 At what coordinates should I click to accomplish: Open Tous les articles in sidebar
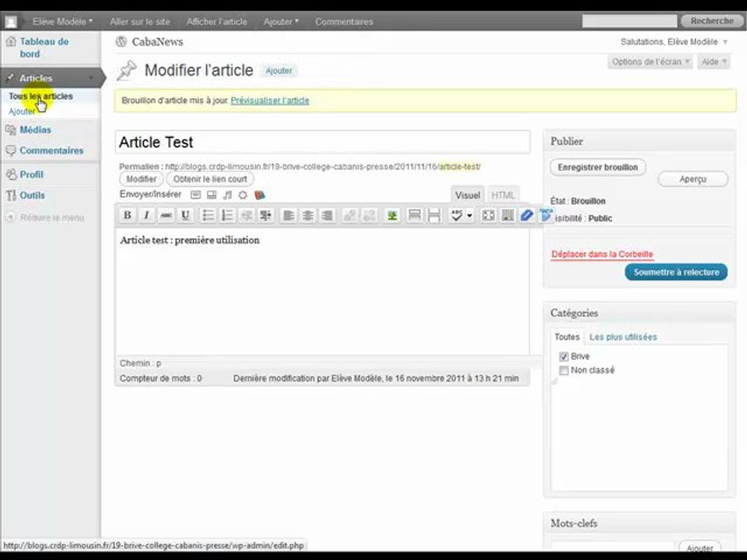[x=41, y=96]
